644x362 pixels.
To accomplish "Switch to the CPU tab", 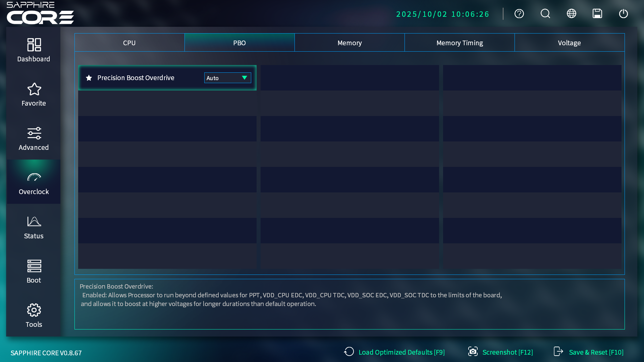I will [x=129, y=43].
